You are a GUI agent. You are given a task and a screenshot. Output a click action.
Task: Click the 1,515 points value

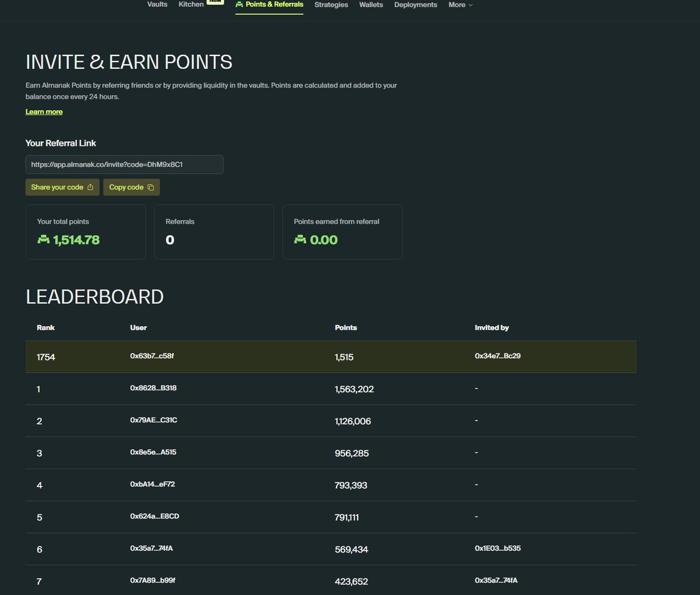[x=344, y=357]
